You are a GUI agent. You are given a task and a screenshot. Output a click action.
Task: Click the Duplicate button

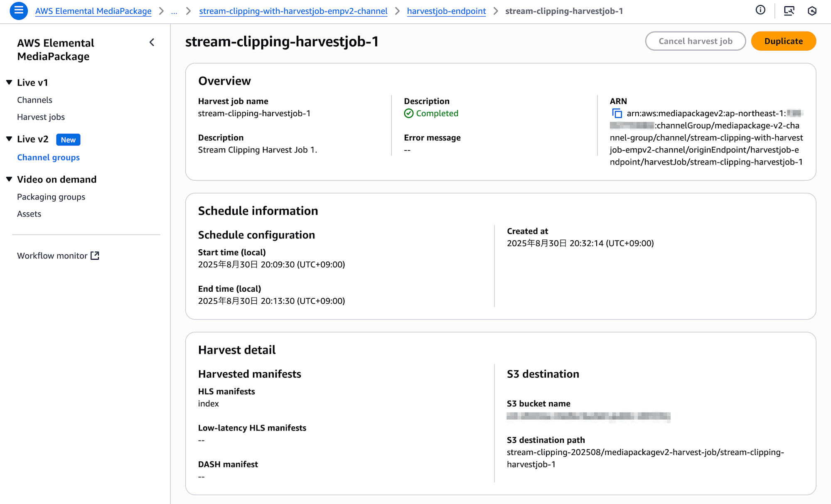(784, 41)
